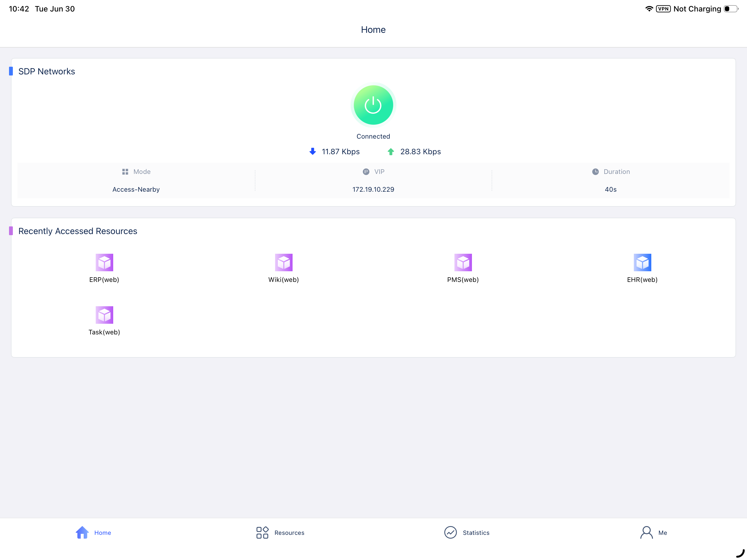
Task: Switch to the Statistics tab label
Action: [x=476, y=533]
